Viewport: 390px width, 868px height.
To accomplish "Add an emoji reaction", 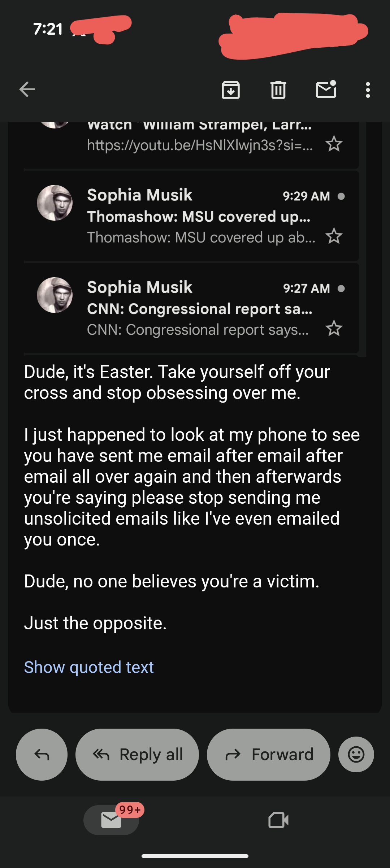I will [x=356, y=754].
